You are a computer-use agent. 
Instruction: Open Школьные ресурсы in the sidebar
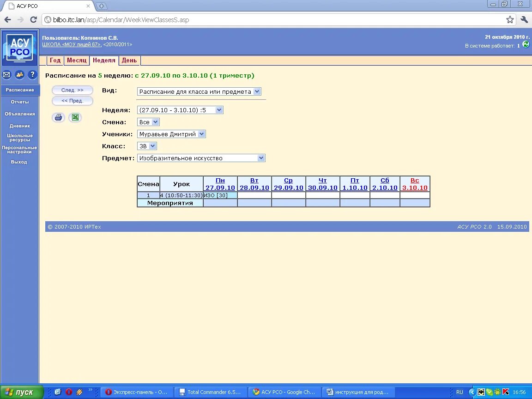pos(20,138)
